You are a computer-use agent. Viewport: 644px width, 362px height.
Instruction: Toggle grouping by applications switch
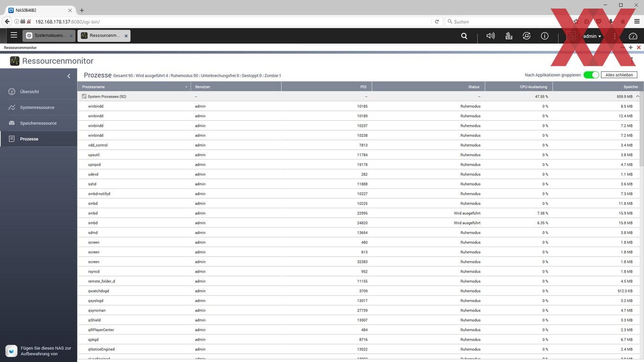pos(591,75)
